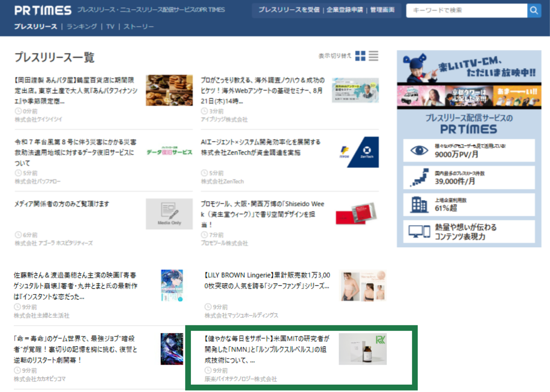The width and height of the screenshot is (550, 392).
Task: Click 株式会社マッシュホールディングス company name
Action: [241, 316]
